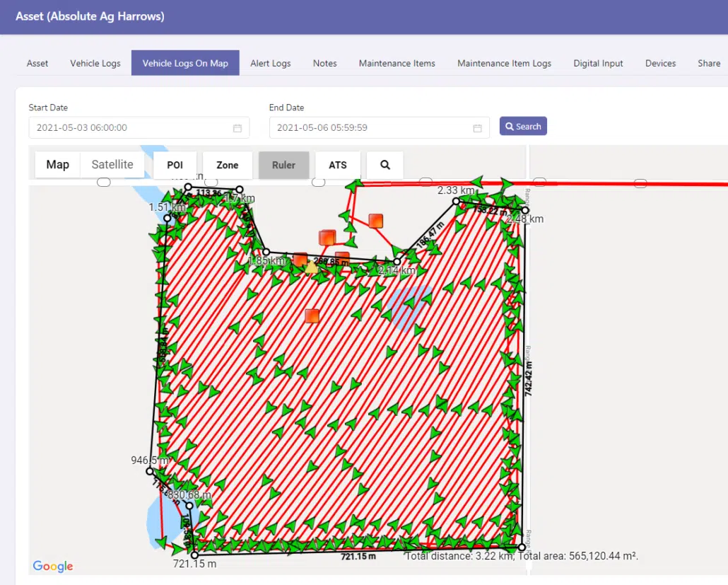
Task: Click the magnifier search icon on map toolbar
Action: pos(385,165)
